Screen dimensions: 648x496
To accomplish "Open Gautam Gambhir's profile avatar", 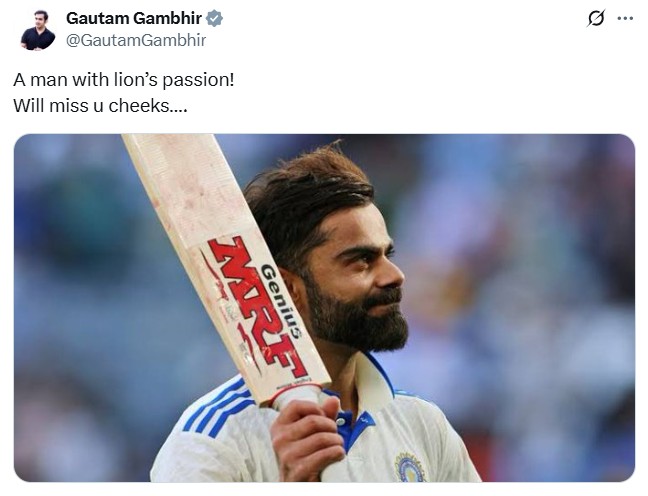I will (x=38, y=30).
